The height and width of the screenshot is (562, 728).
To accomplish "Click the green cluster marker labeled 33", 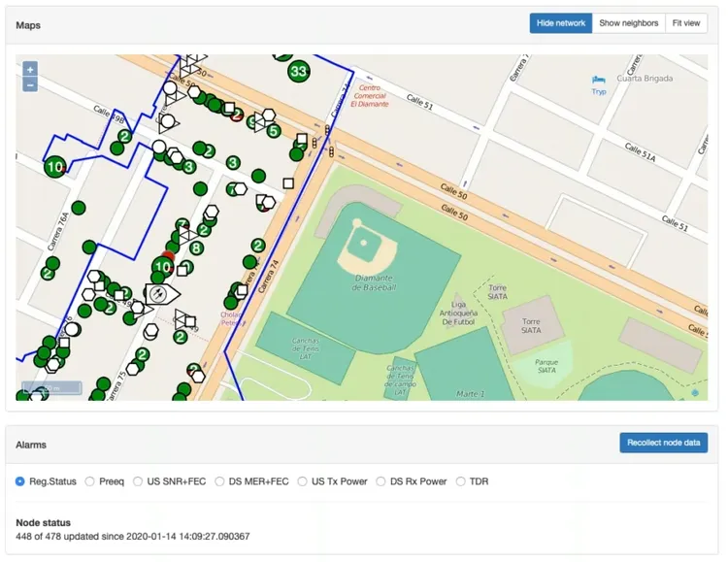I will coord(299,71).
